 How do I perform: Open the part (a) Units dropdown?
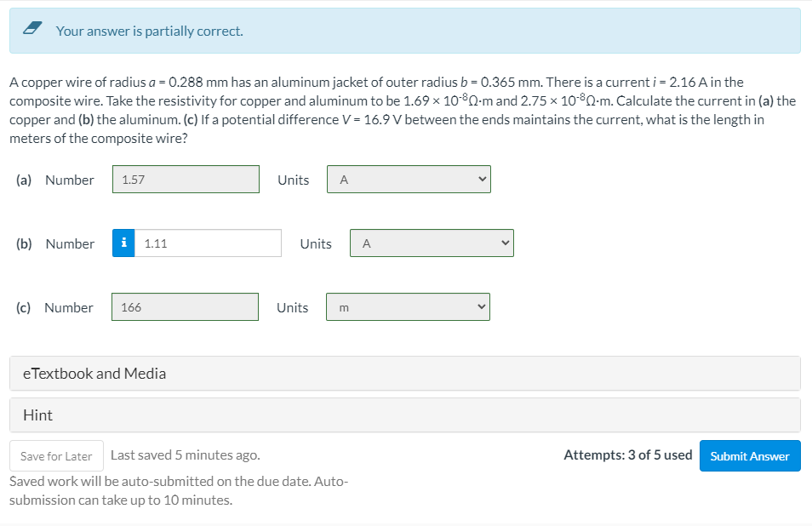408,180
